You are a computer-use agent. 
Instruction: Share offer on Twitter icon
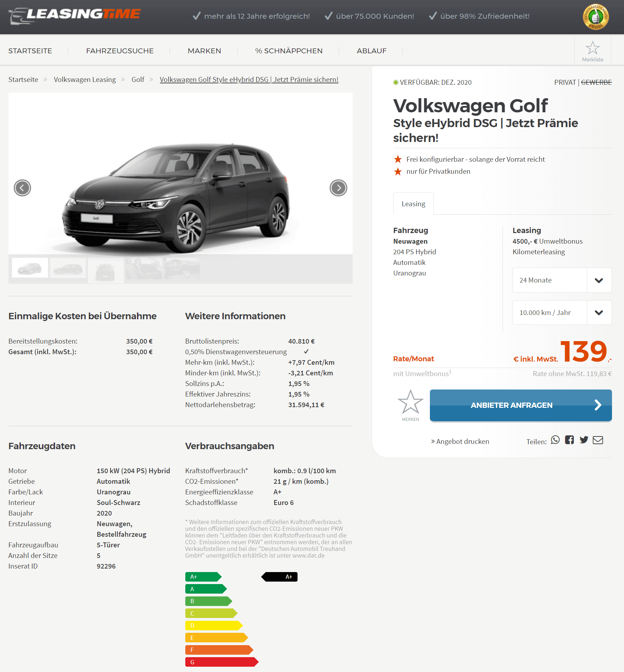click(584, 440)
